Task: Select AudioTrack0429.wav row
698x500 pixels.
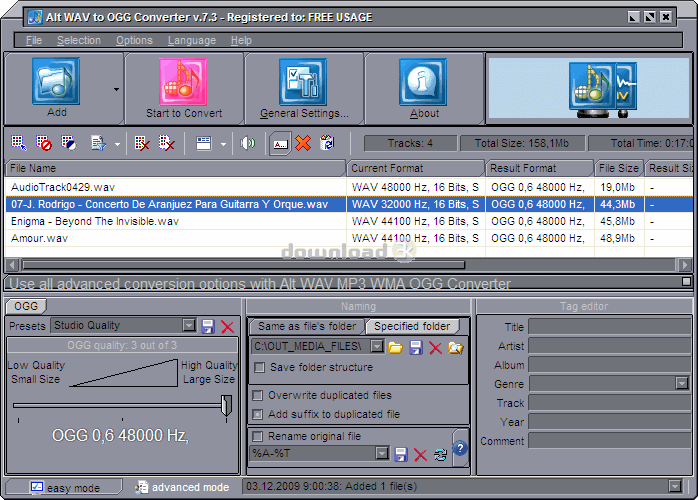Action: [349, 187]
